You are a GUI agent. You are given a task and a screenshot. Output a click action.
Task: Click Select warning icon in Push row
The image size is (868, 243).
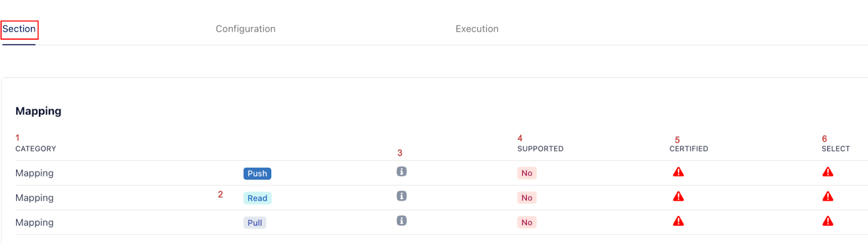tap(827, 172)
